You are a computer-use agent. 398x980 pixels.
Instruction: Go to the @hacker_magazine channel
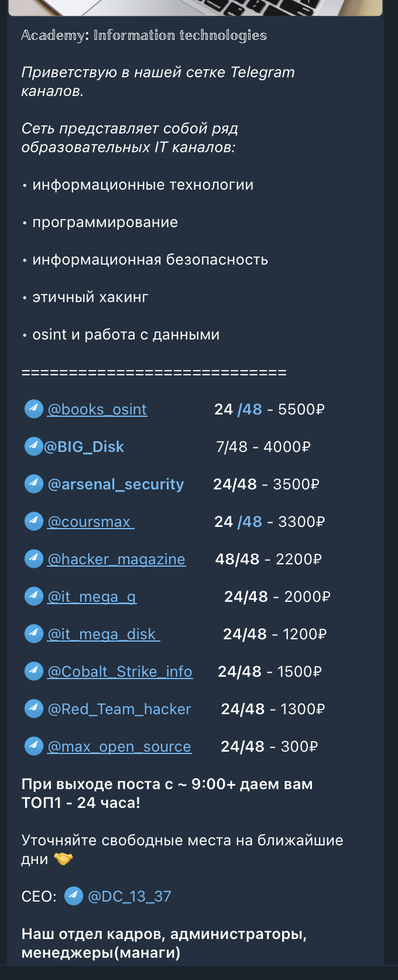pos(116,560)
